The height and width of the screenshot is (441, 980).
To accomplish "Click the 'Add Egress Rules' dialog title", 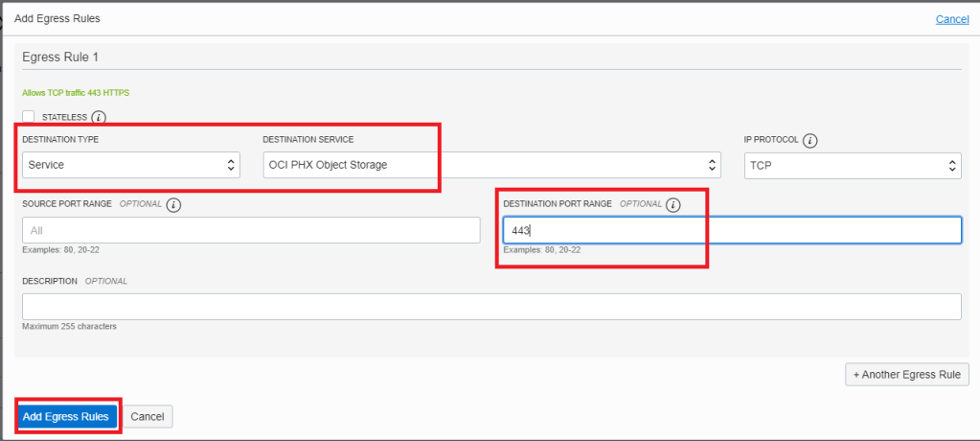I will tap(57, 19).
